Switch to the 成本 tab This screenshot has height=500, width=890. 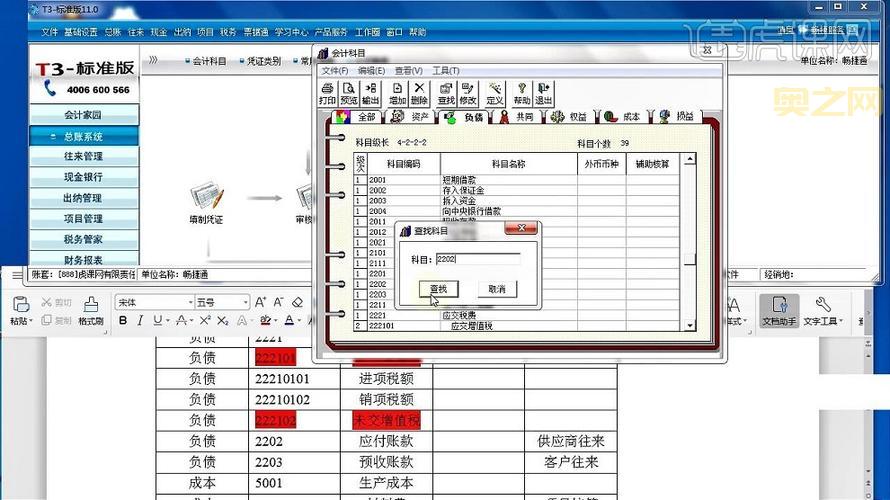point(623,117)
